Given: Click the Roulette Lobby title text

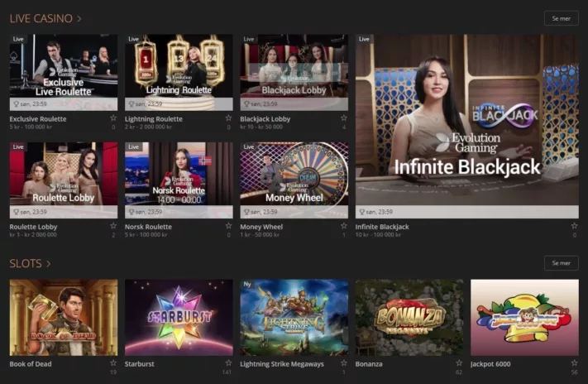Looking at the screenshot, I should pyautogui.click(x=33, y=227).
